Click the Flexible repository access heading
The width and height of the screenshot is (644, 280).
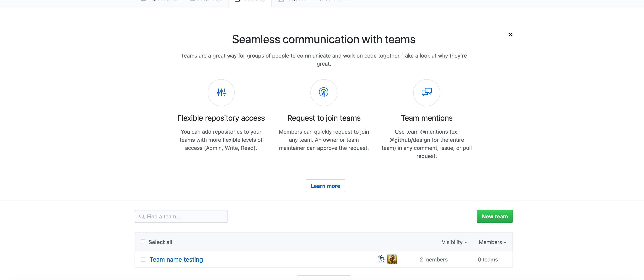coord(221,118)
